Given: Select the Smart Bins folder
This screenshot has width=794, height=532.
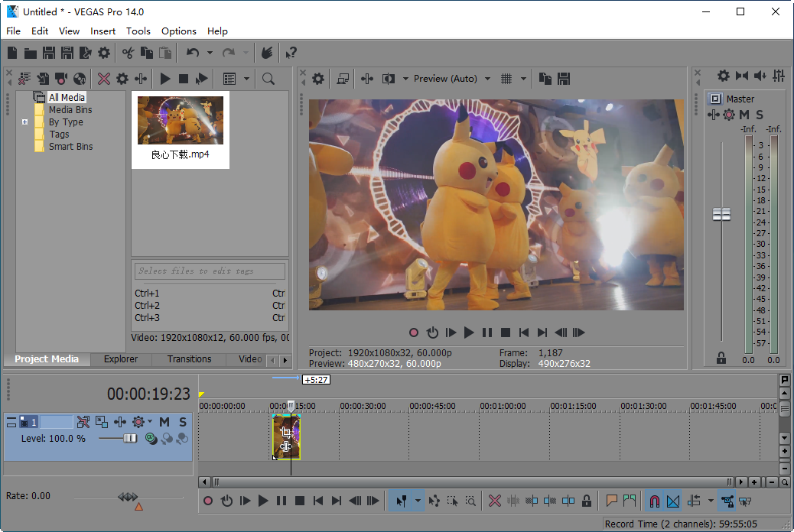Looking at the screenshot, I should point(70,146).
